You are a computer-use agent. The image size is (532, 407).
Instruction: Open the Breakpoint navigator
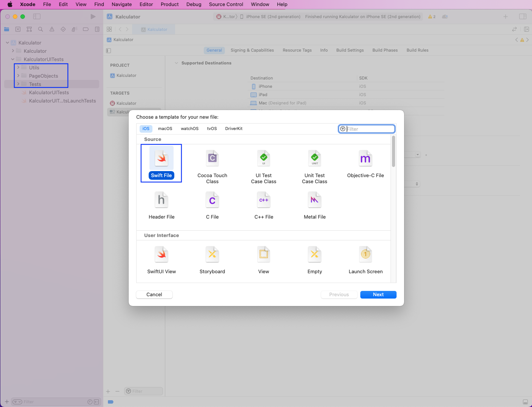coord(86,29)
